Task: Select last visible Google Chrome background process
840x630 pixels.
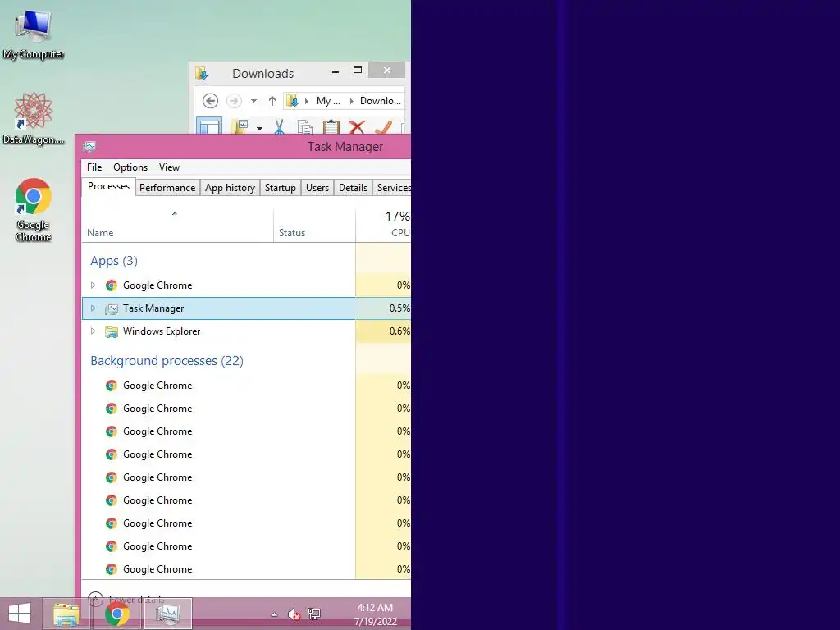Action: (246, 569)
